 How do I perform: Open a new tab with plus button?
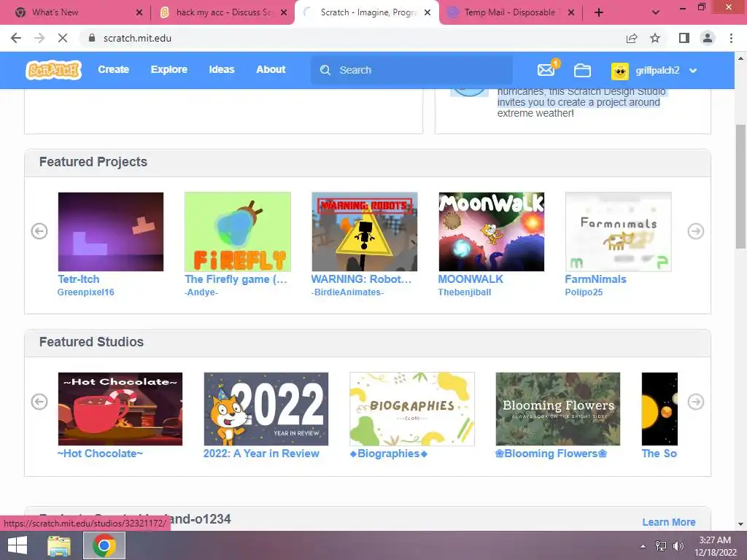599,12
